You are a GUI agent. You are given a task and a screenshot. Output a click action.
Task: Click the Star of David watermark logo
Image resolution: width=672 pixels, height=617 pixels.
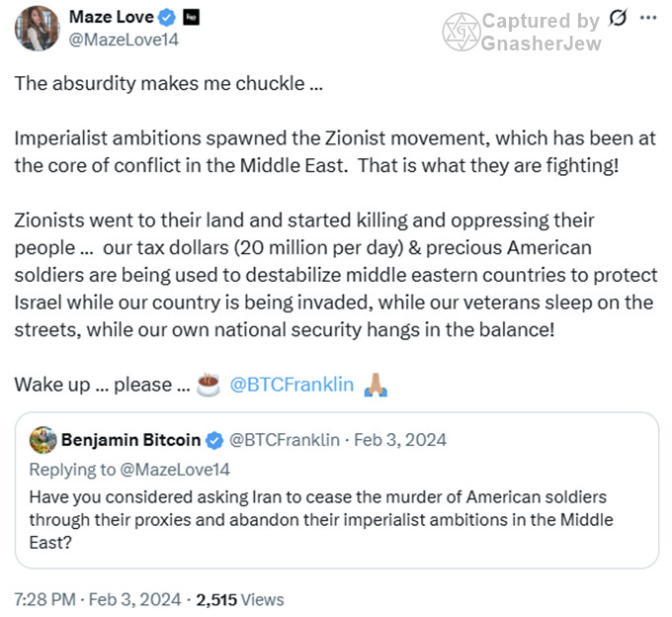click(x=460, y=33)
